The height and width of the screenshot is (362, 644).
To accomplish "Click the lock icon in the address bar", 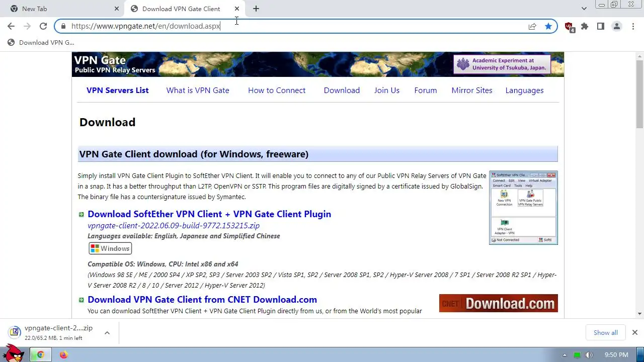I will pos(63,26).
